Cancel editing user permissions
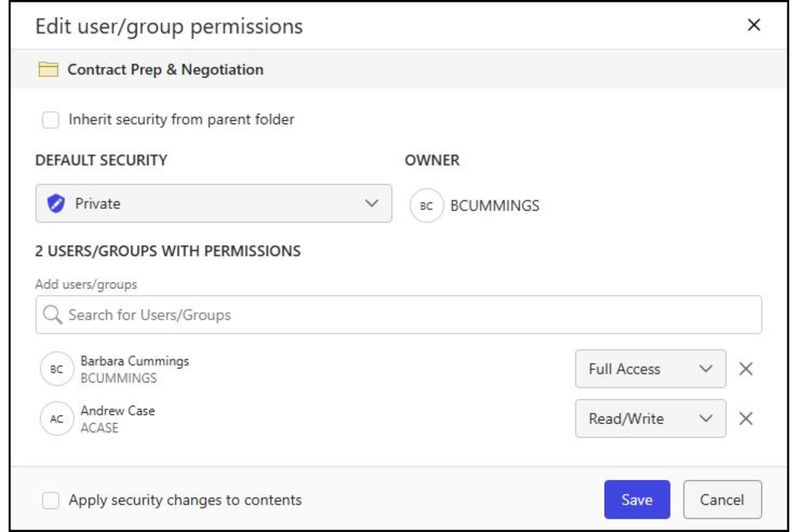 721,500
